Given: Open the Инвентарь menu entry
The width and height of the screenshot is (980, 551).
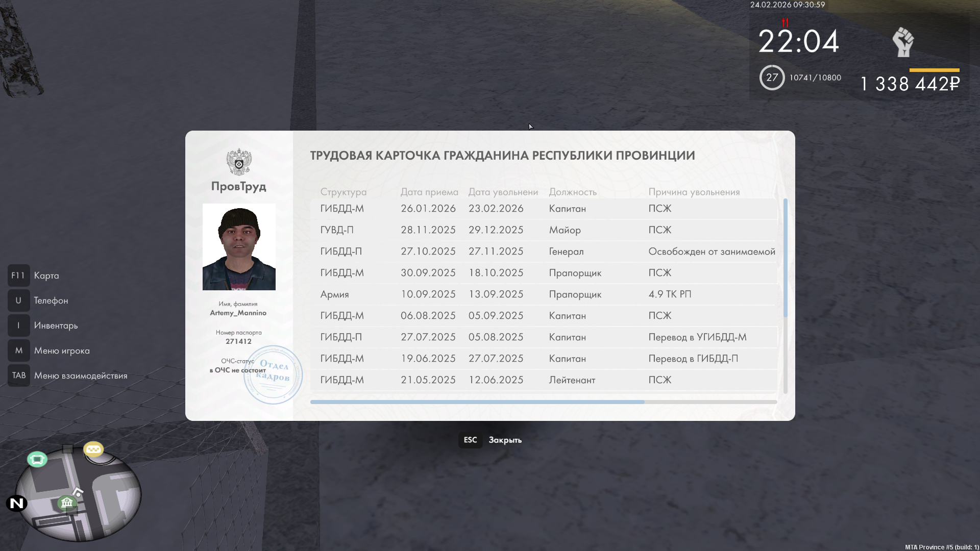Looking at the screenshot, I should tap(56, 325).
